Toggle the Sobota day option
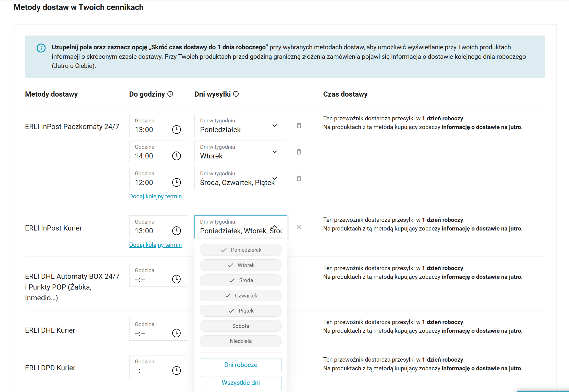The image size is (569, 392). click(x=241, y=326)
